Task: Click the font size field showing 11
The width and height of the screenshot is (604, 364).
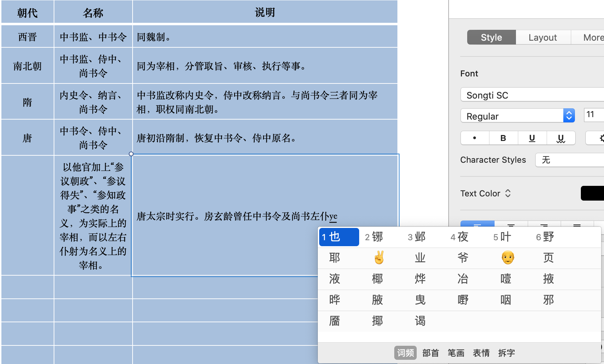Action: [x=593, y=115]
